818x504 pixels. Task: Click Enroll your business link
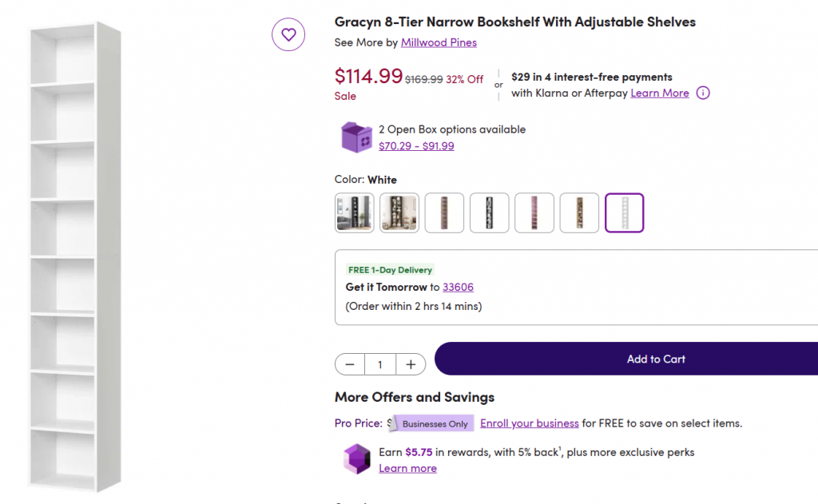[529, 423]
